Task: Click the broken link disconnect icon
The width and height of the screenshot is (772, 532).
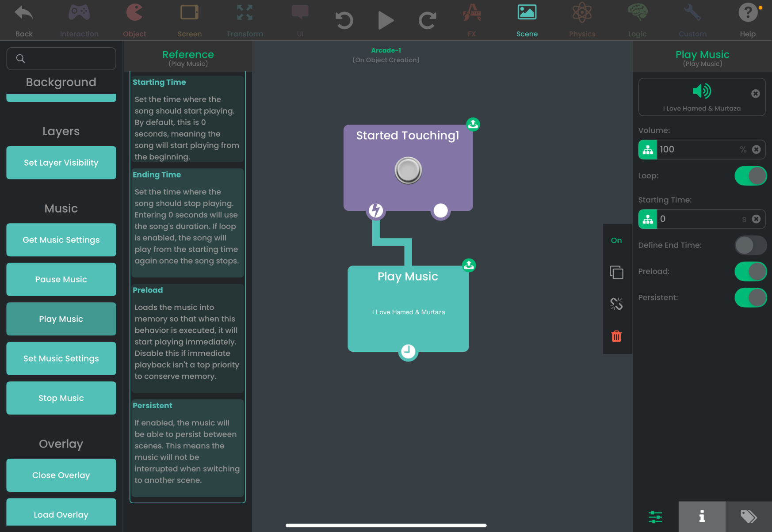Action: [x=616, y=304]
